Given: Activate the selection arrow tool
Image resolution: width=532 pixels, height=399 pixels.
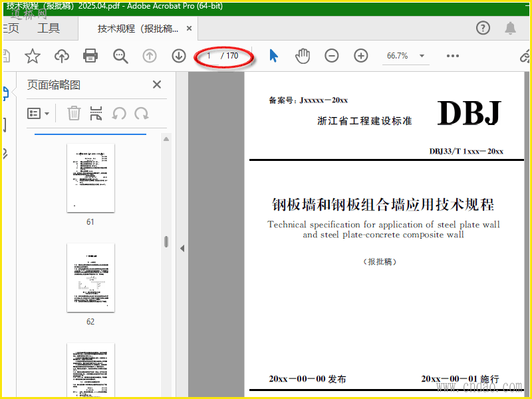Looking at the screenshot, I should click(x=273, y=56).
